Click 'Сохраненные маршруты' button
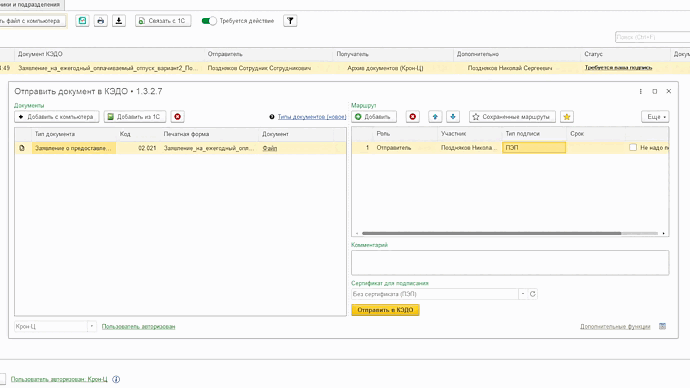This screenshot has height=388, width=690. 512,117
